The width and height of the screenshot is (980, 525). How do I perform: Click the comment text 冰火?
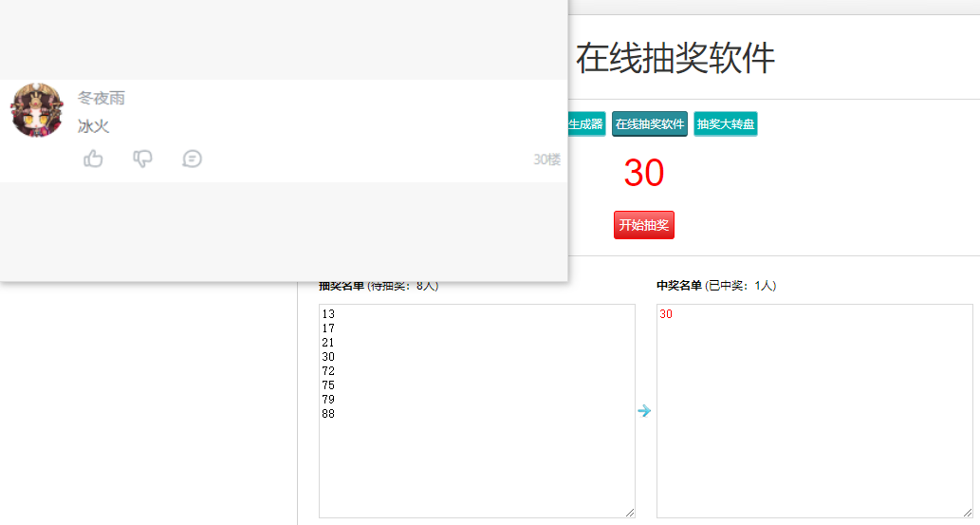point(94,126)
